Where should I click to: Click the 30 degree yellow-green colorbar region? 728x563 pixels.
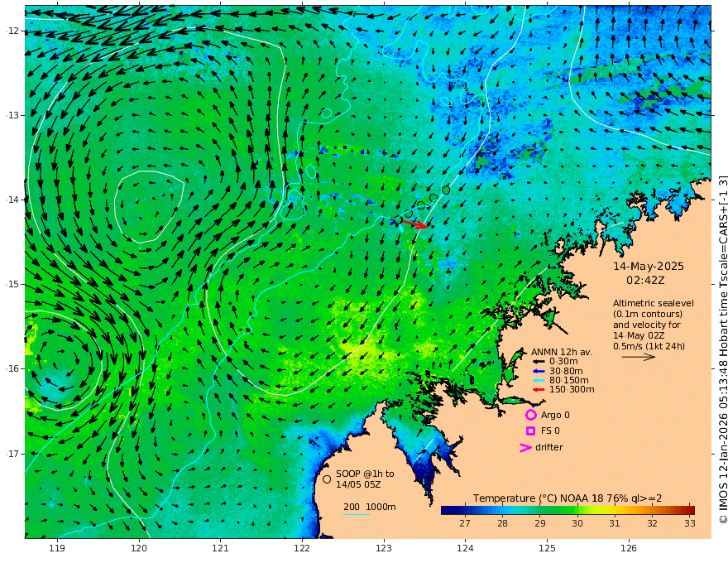[x=577, y=510]
